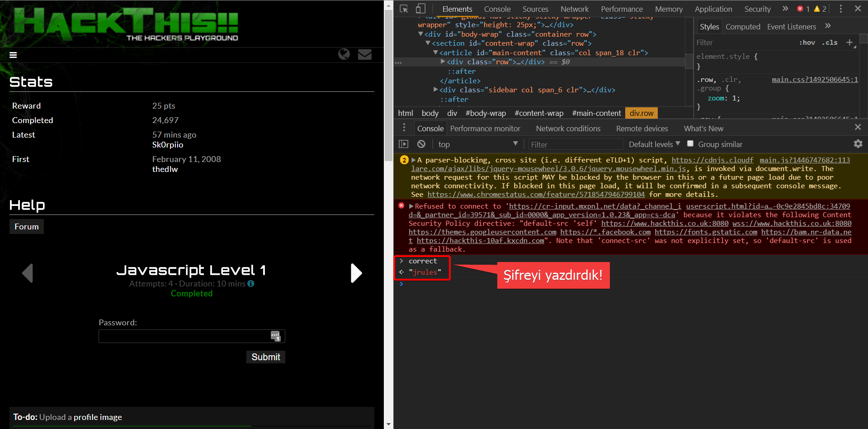Go to the next level arrow

356,273
